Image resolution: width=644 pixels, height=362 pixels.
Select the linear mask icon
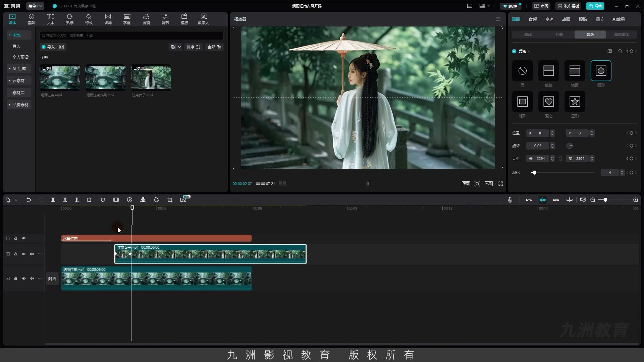[x=548, y=71]
